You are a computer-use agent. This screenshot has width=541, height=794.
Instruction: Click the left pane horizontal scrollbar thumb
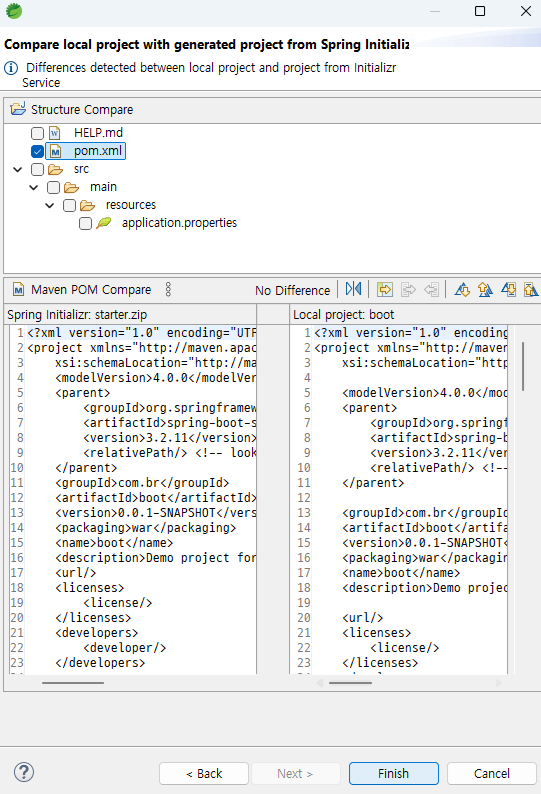coord(73,683)
